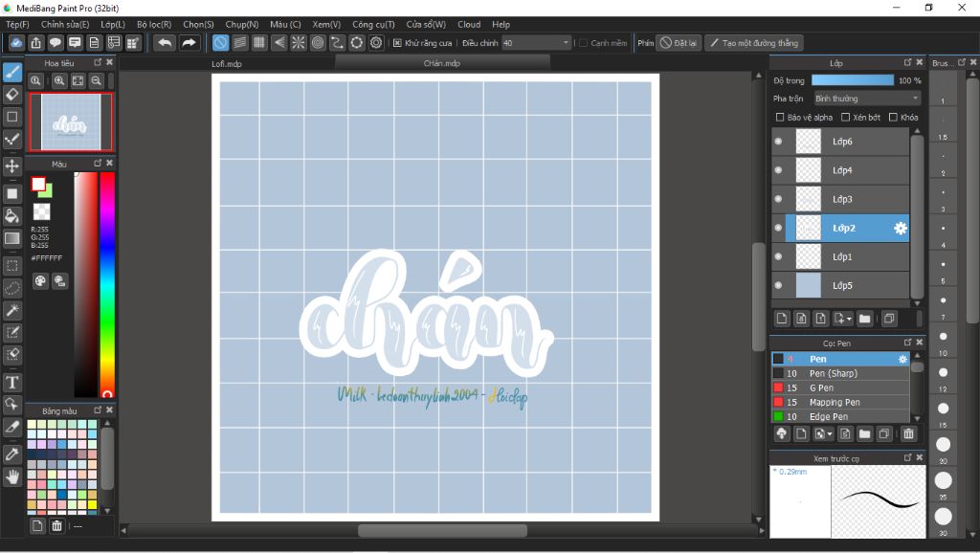The image size is (980, 553).
Task: Download a brush from the cloud
Action: click(781, 433)
